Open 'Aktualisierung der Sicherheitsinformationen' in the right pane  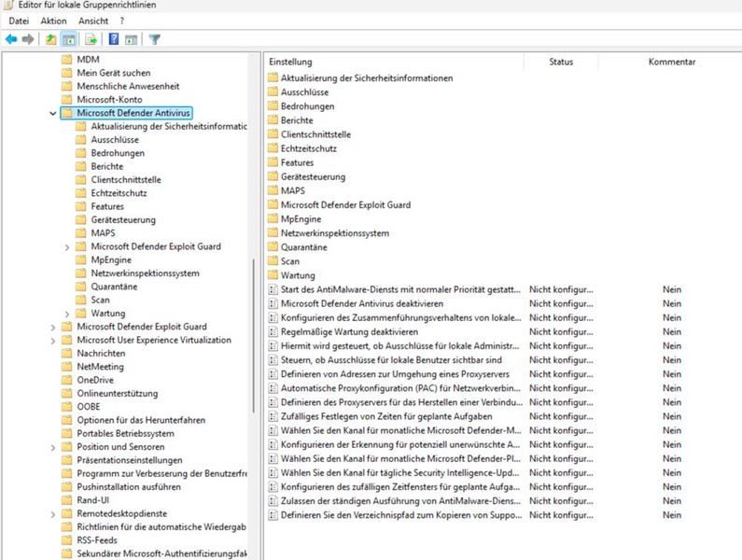pos(367,78)
